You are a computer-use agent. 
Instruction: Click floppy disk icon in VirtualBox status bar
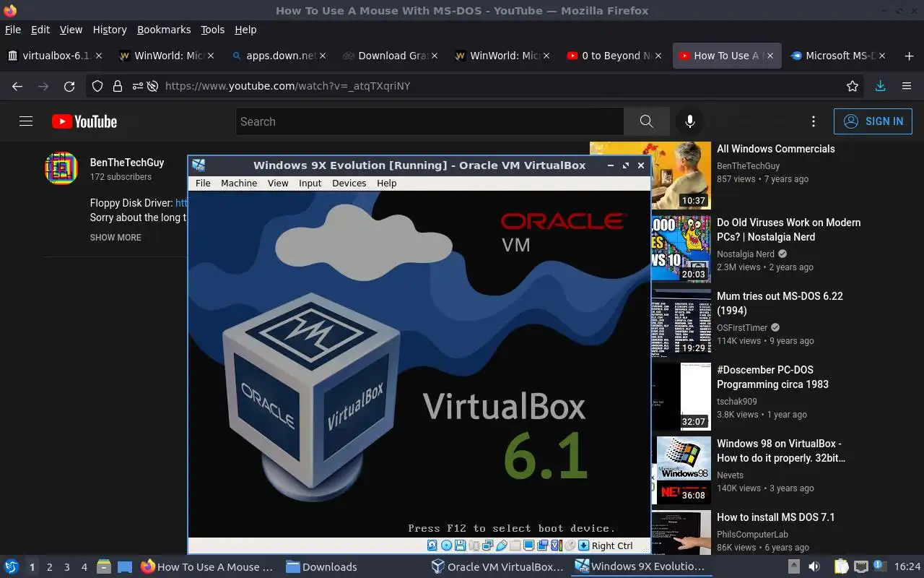pyautogui.click(x=460, y=545)
